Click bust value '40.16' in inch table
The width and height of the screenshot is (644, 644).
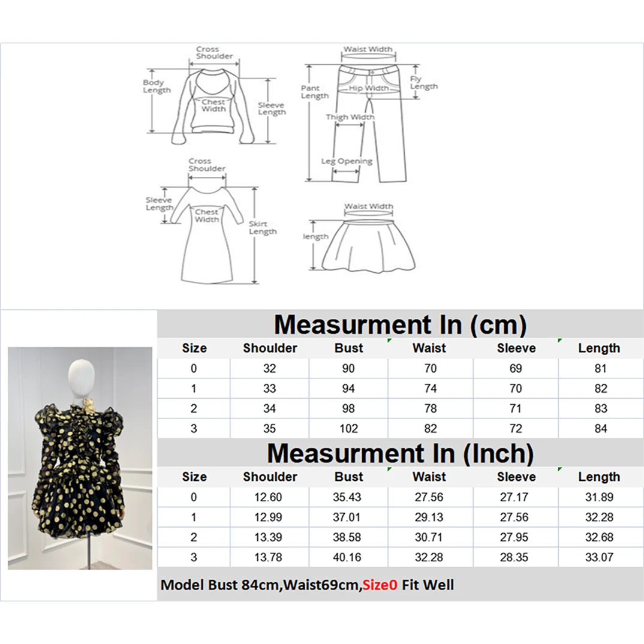coord(347,557)
